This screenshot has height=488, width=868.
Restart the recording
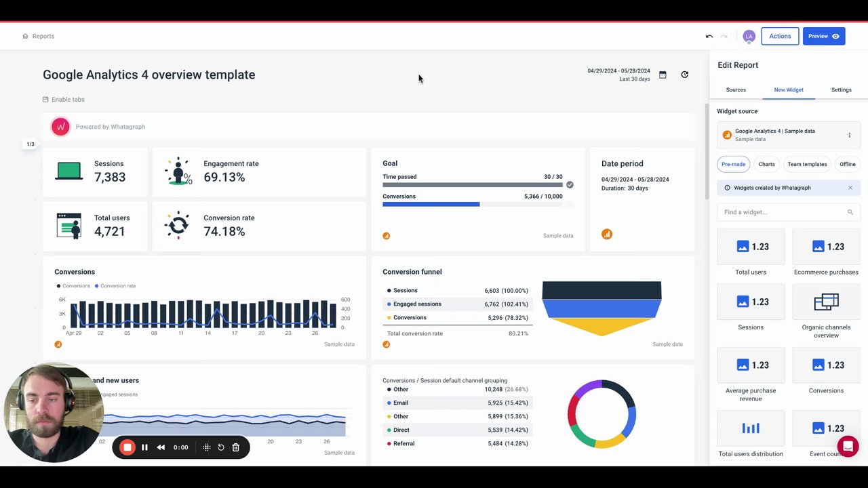click(x=221, y=447)
